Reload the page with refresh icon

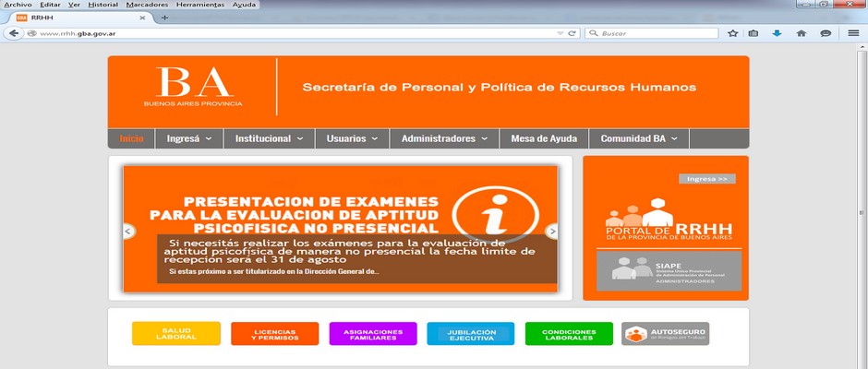(x=573, y=33)
